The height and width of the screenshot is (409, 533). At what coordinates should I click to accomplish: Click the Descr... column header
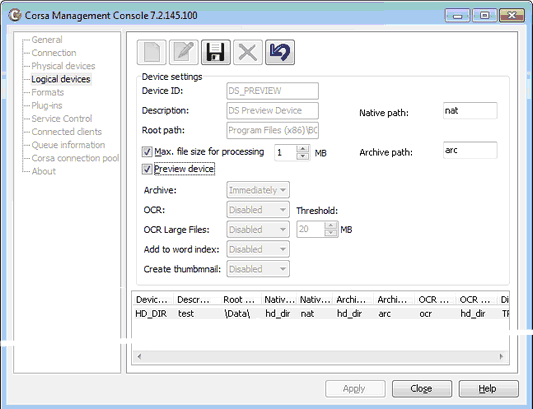(197, 300)
